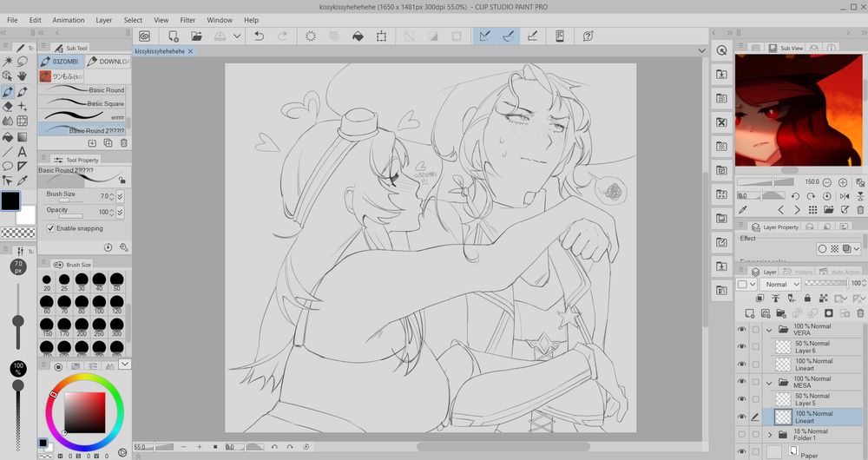Image resolution: width=868 pixels, height=460 pixels.
Task: Click the Sub View eyedropper icon
Action: point(743,210)
